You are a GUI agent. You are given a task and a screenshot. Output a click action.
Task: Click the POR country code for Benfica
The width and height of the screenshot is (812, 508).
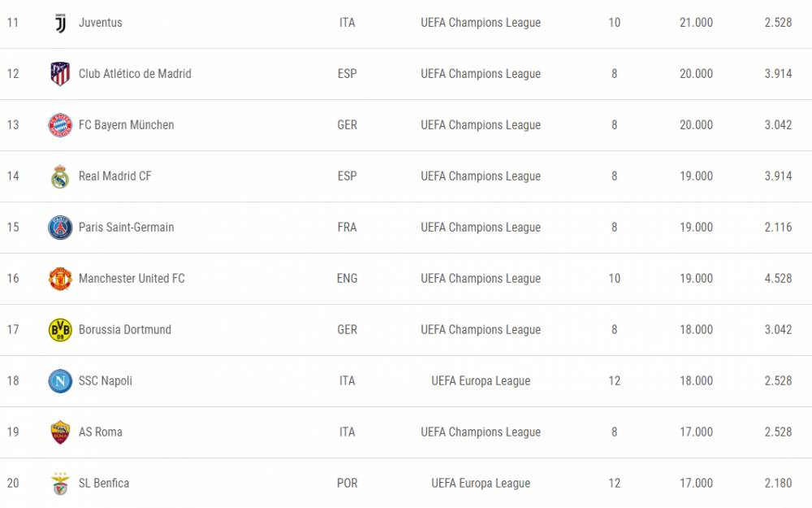347,483
